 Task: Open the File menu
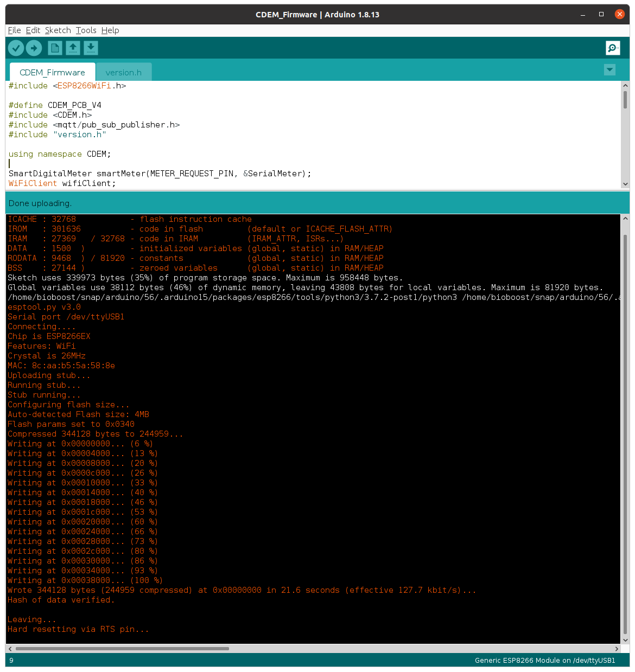click(x=14, y=30)
